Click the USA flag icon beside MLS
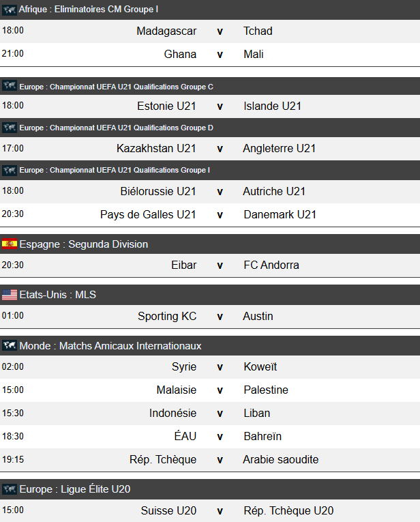Image resolution: width=420 pixels, height=522 pixels. [10, 295]
